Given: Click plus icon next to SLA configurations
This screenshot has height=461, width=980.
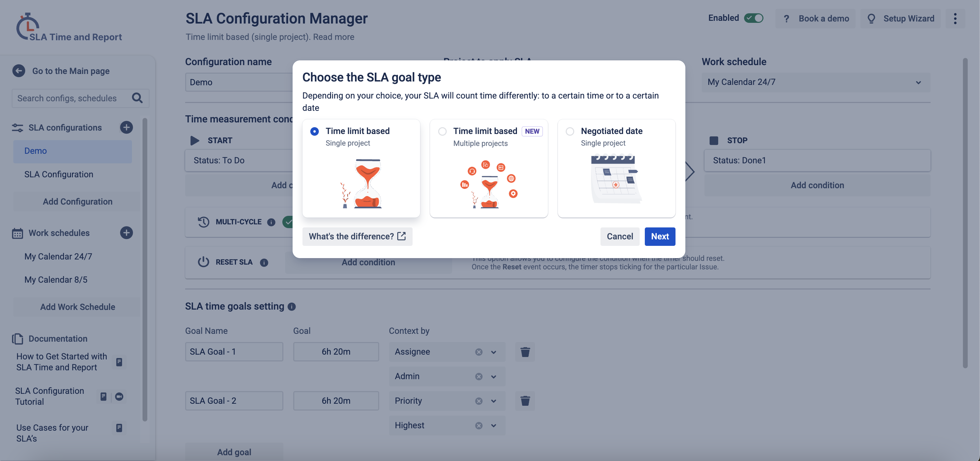Looking at the screenshot, I should tap(126, 128).
